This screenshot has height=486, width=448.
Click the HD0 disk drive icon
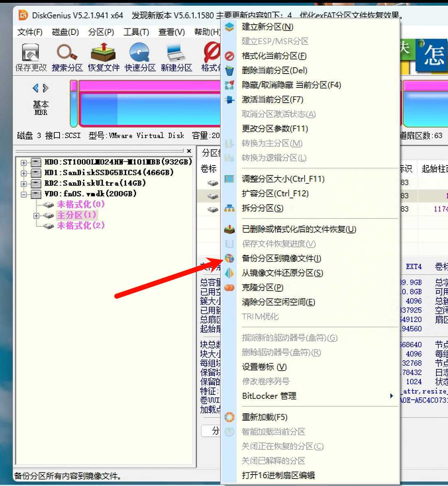36,162
